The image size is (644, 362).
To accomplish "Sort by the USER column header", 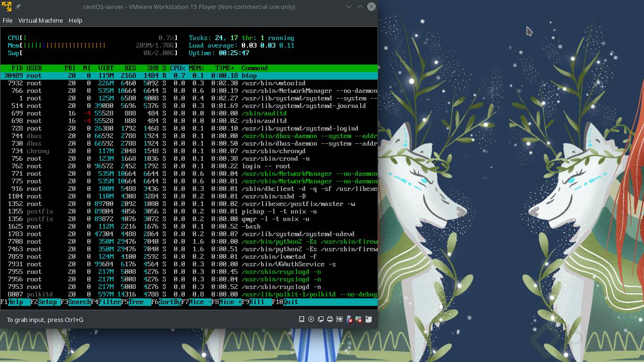I will tap(34, 68).
